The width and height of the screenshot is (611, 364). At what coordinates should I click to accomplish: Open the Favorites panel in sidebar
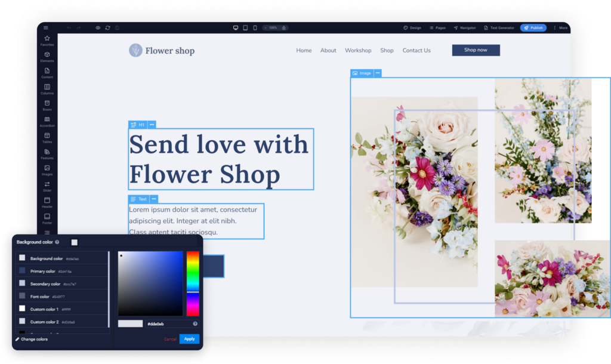click(x=47, y=40)
